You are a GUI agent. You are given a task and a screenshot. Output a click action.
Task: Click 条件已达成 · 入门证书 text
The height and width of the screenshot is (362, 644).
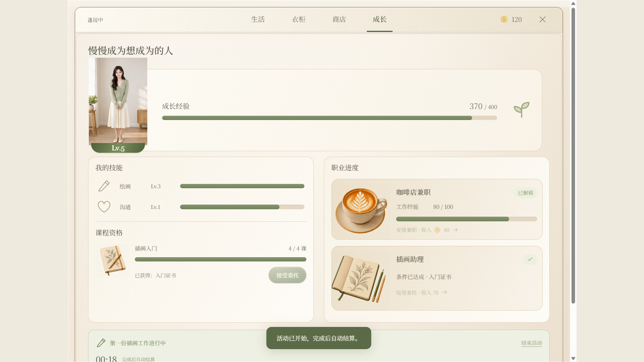click(x=424, y=277)
